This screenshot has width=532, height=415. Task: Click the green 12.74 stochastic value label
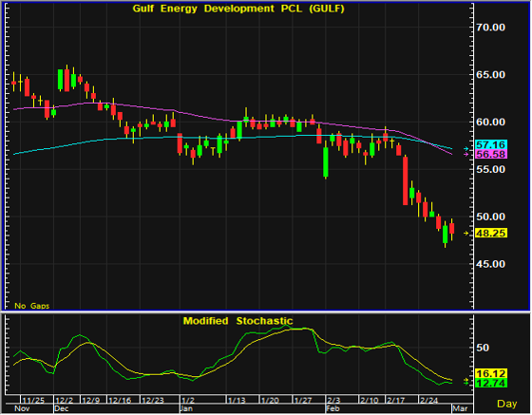click(491, 384)
